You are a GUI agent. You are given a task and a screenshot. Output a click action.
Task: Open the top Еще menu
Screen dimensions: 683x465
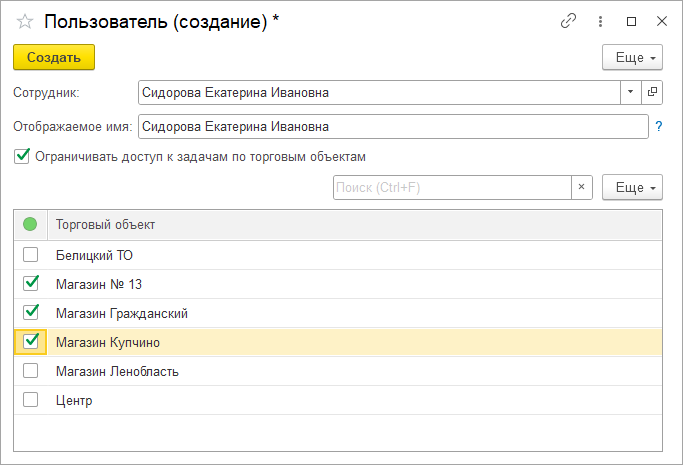point(632,57)
